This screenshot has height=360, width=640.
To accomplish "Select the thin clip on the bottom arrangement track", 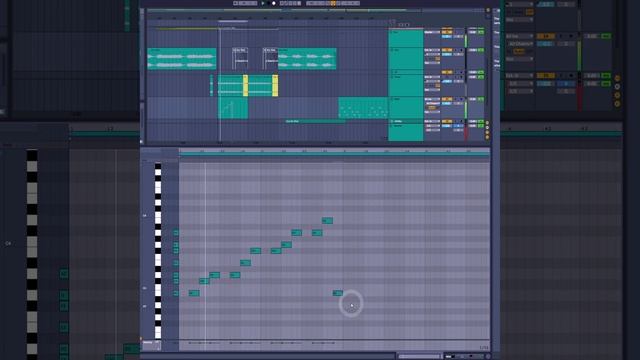I will coord(315,121).
